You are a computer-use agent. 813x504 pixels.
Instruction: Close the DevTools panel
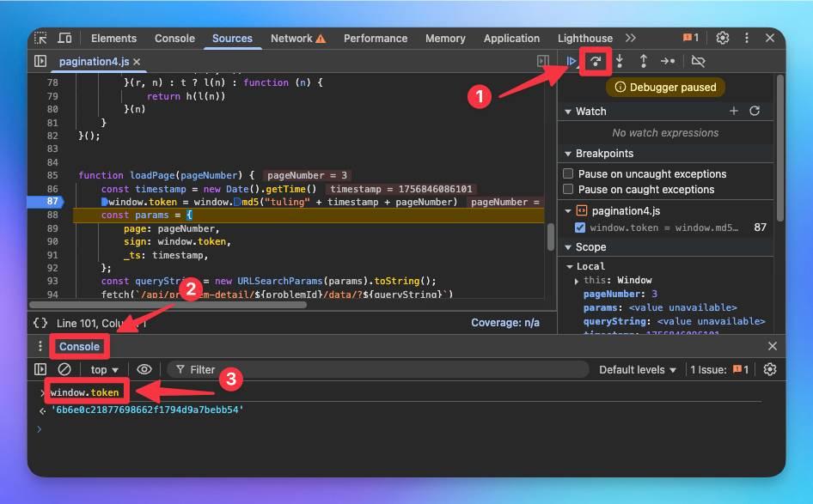[770, 38]
